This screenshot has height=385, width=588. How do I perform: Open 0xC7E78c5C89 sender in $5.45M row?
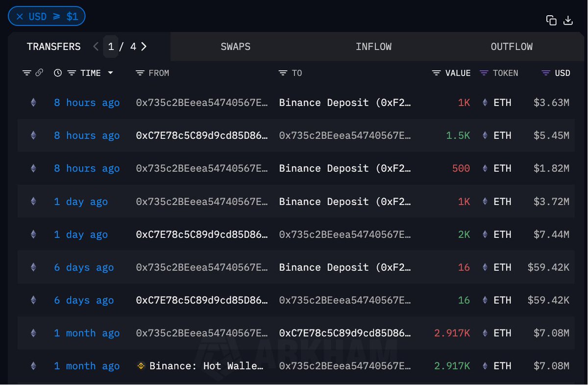click(202, 135)
